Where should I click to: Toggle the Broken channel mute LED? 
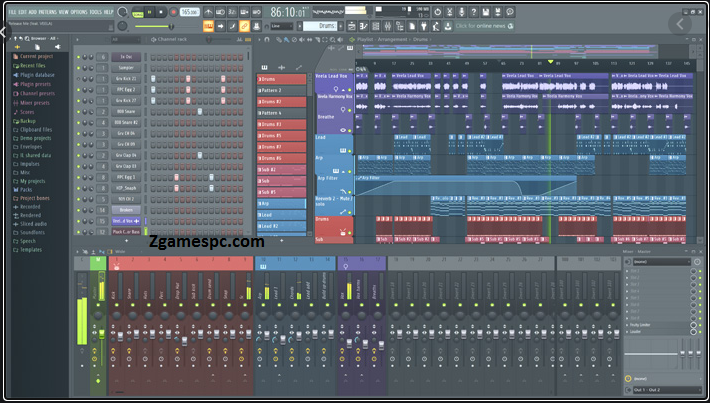[78, 210]
